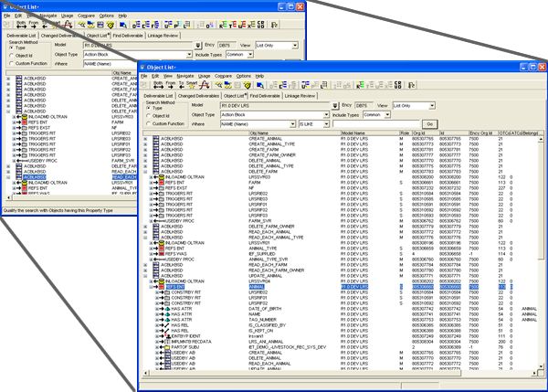This screenshot has height=392, width=548.
Task: Open the IS LIKE operator dropdown
Action: [327, 123]
